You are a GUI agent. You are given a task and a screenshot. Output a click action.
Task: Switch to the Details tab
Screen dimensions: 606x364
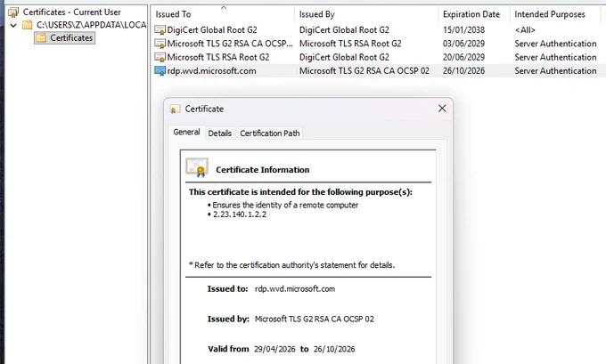220,133
